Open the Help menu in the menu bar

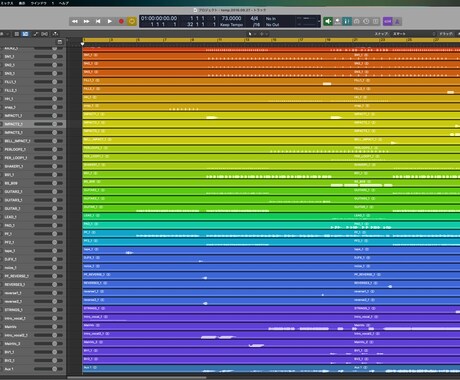pyautogui.click(x=64, y=3)
